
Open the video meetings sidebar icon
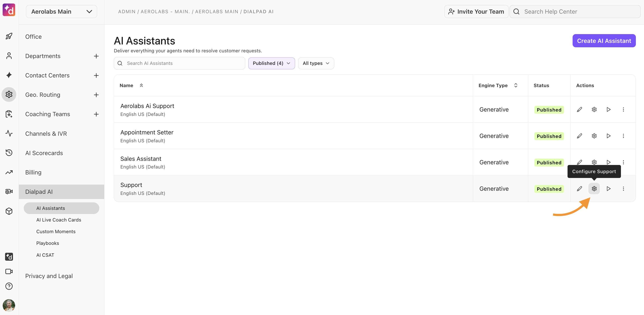click(x=9, y=271)
